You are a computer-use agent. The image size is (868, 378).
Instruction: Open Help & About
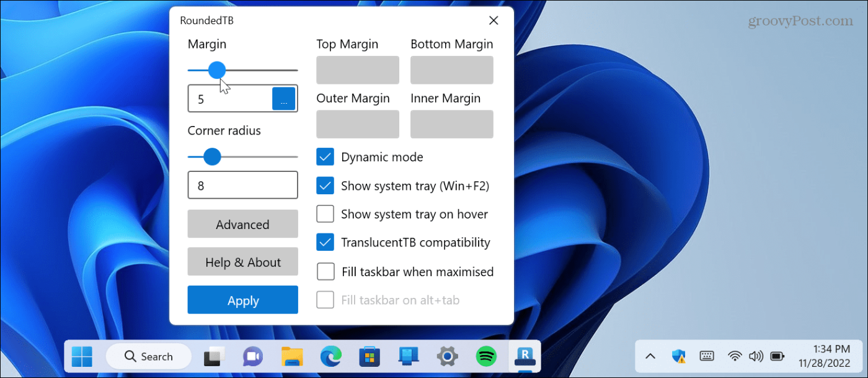coord(243,263)
